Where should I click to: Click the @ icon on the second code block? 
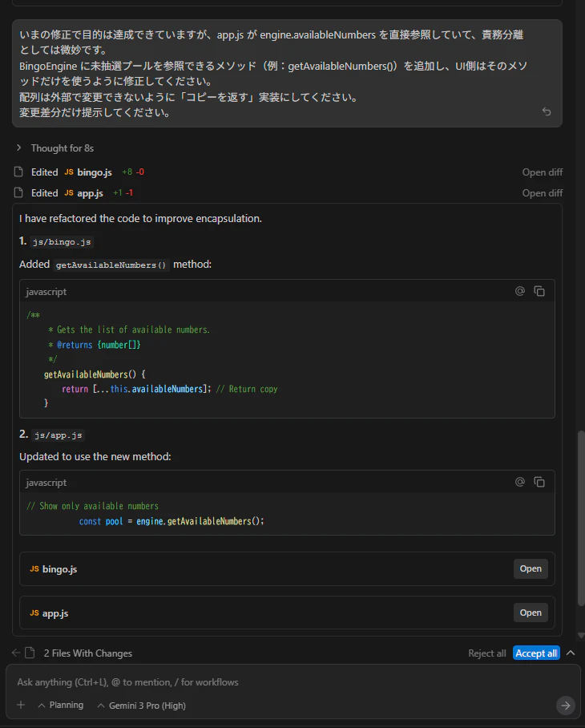pyautogui.click(x=519, y=482)
